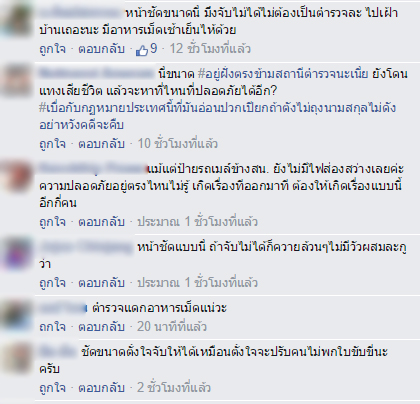Like the ตำรวจแดกอาหารเม็ดแน่วะ comment
420x404 pixels.
[52, 326]
